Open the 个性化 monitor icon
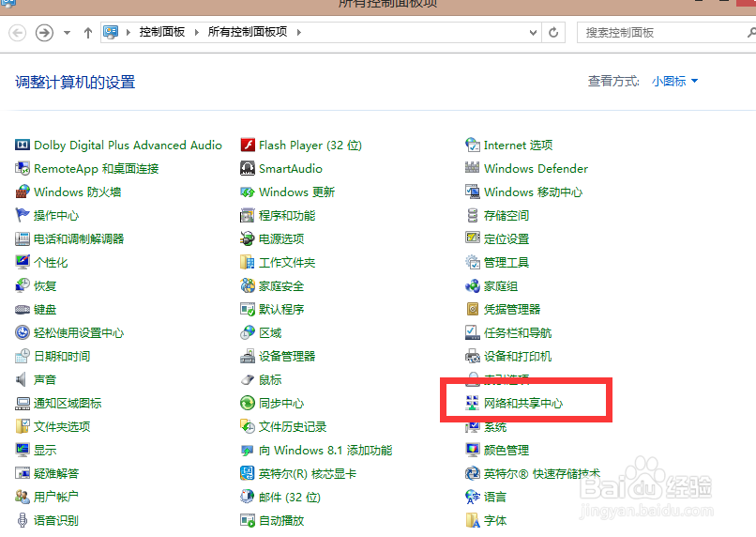 coord(23,262)
